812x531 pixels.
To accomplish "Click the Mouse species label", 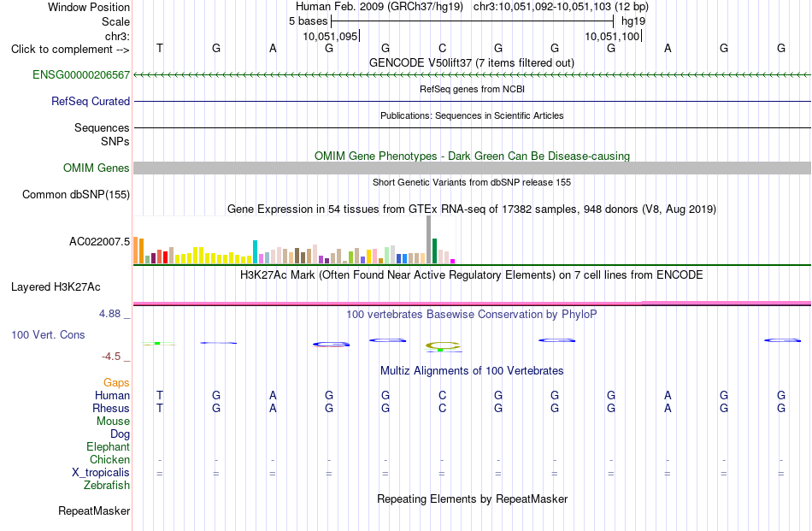I will click(x=113, y=422).
